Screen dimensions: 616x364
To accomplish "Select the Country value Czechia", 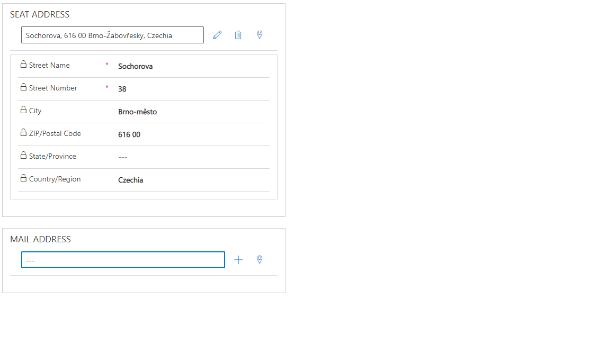I will pyautogui.click(x=131, y=180).
